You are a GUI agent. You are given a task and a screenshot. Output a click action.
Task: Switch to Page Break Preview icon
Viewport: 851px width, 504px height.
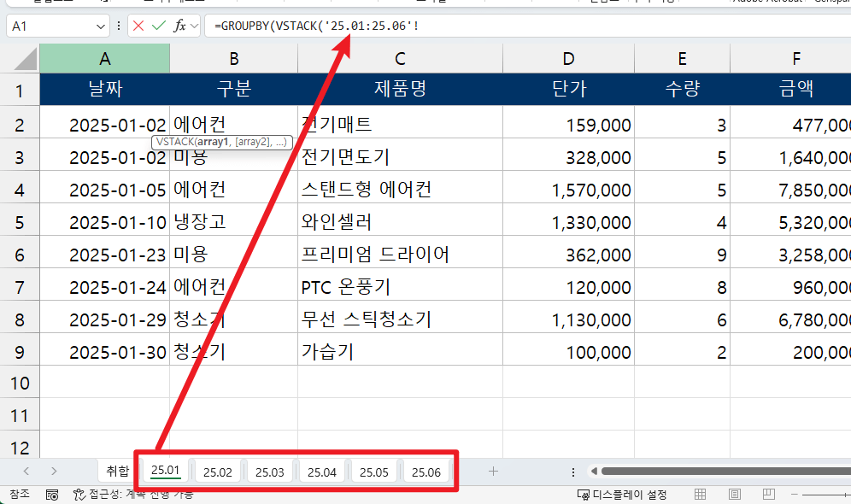click(768, 495)
